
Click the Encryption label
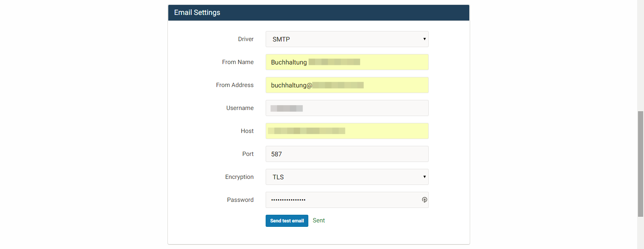[x=239, y=177]
